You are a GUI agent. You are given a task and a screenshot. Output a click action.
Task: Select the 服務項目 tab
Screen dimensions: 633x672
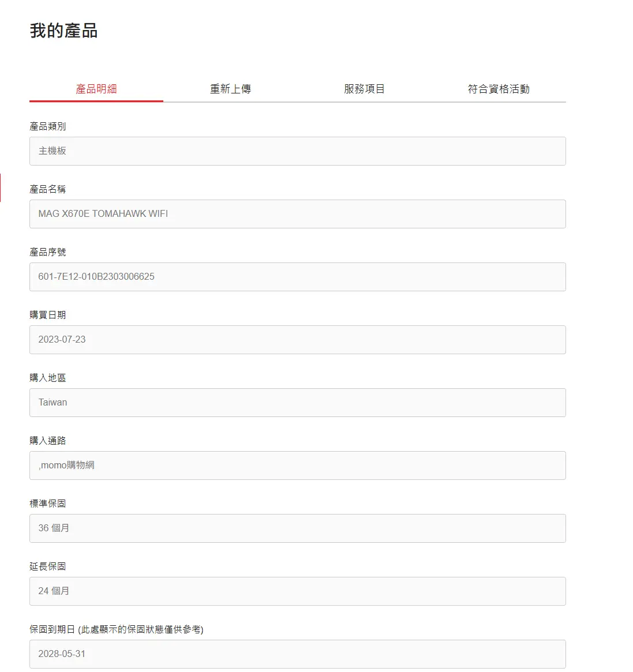coord(364,89)
